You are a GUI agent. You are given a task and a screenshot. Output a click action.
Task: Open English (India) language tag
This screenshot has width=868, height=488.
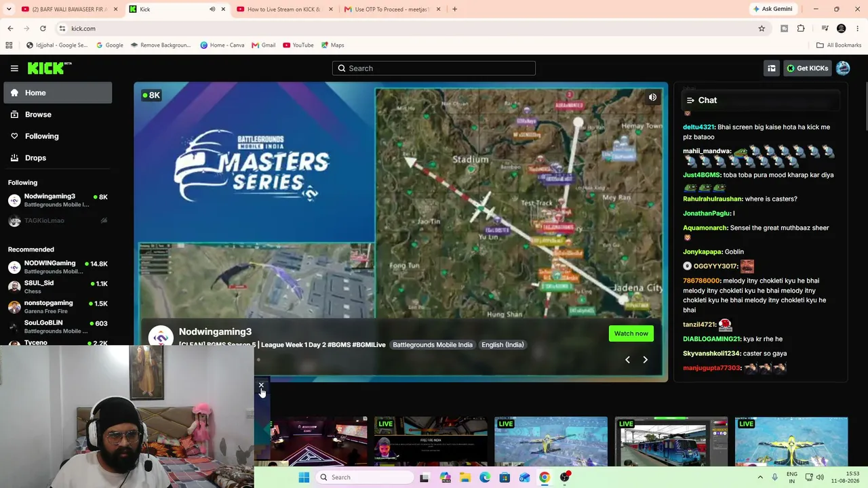pos(502,345)
